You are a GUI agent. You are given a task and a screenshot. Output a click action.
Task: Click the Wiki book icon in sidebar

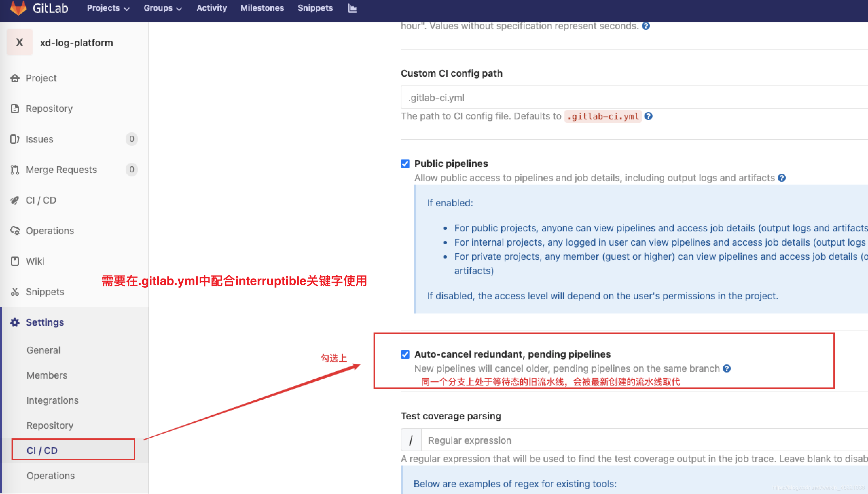[15, 261]
